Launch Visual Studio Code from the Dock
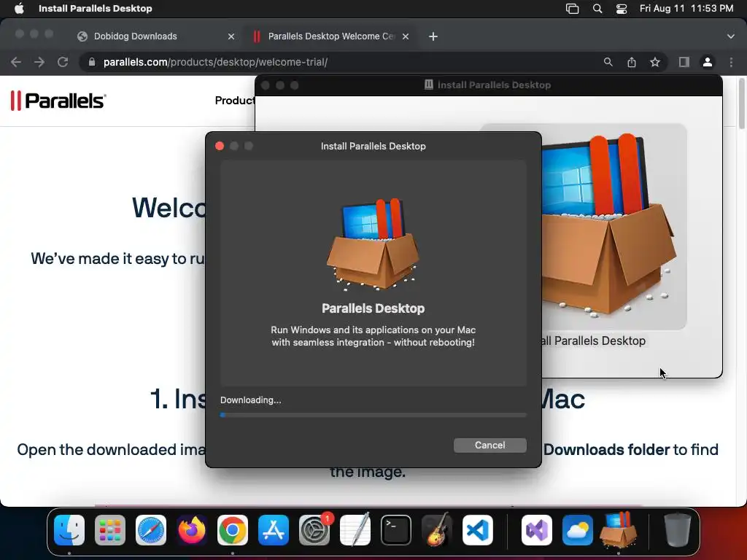The width and height of the screenshot is (747, 560). pos(477,530)
